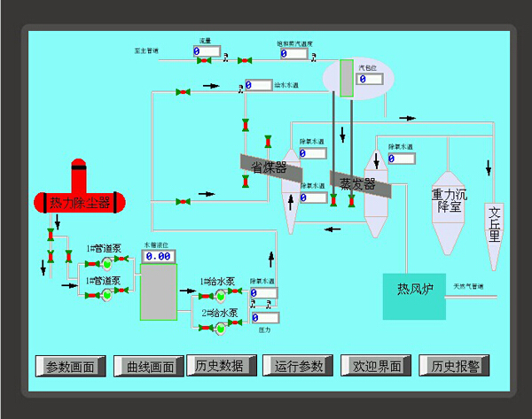The height and width of the screenshot is (419, 532).
Task: Toggle the valve on the 至主管道 main pipeline nearest the 饱和蒸汽温度 field
Action: tap(246, 60)
